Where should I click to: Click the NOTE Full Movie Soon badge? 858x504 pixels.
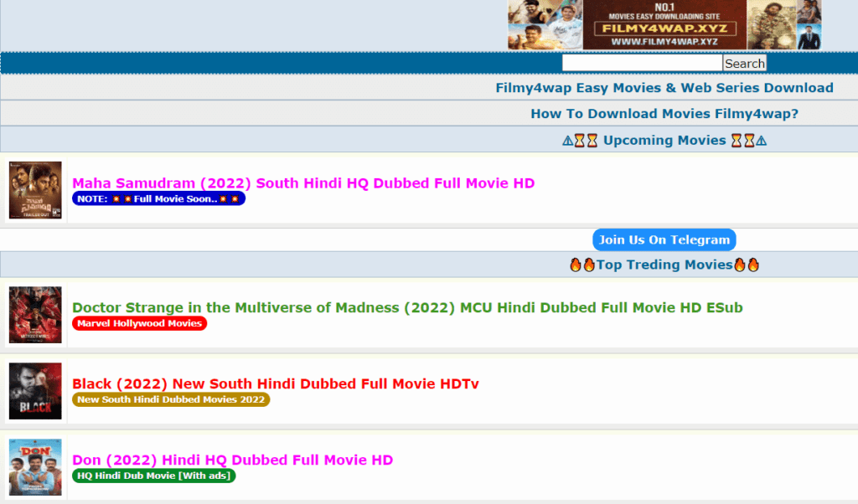tap(158, 199)
